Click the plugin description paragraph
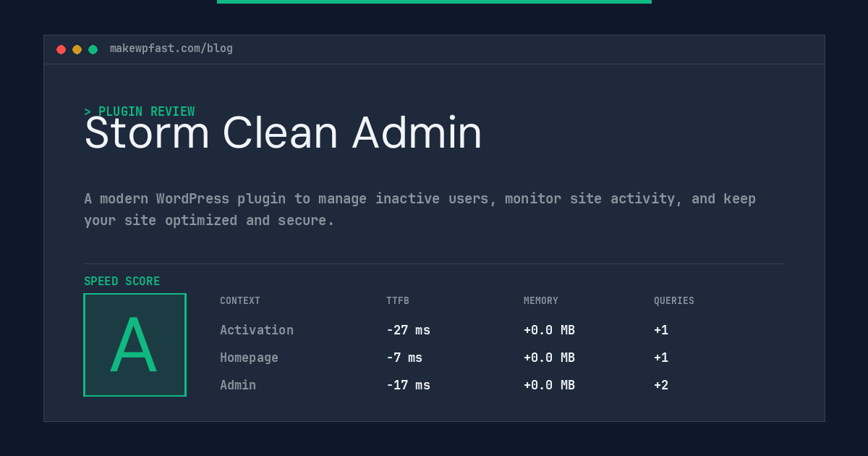The height and width of the screenshot is (456, 868). coord(420,209)
